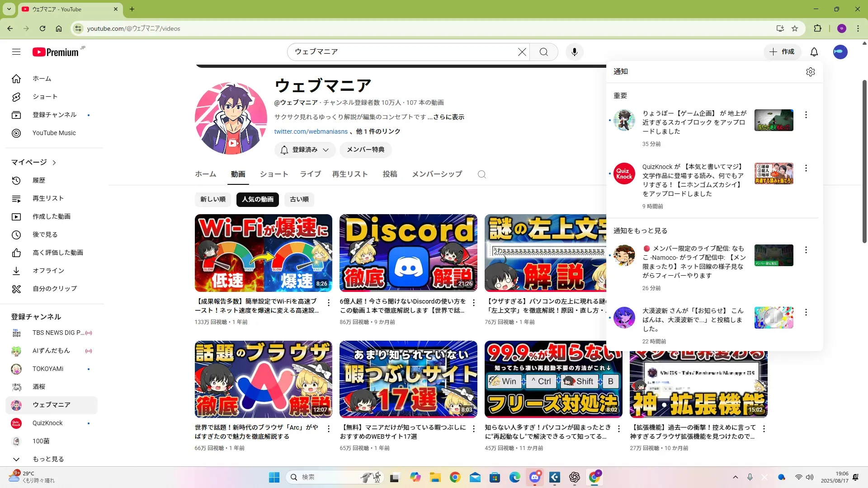This screenshot has width=868, height=488.
Task: Select the 古い順 sort chip
Action: pos(299,199)
